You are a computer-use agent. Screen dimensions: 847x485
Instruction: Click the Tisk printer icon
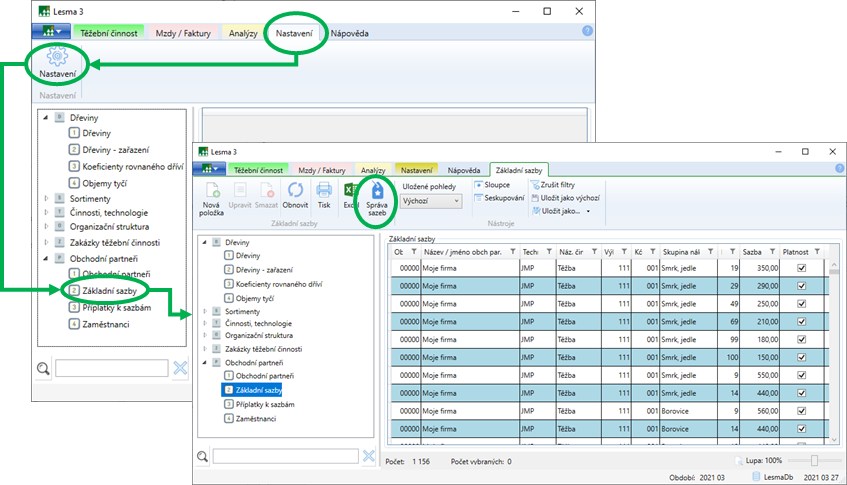324,192
